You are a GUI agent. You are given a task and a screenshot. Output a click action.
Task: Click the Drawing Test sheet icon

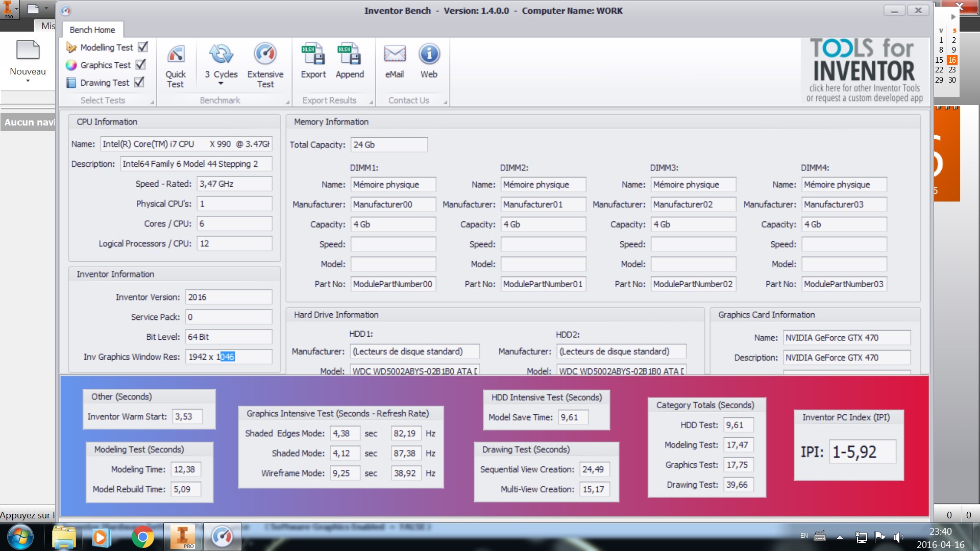pos(71,83)
